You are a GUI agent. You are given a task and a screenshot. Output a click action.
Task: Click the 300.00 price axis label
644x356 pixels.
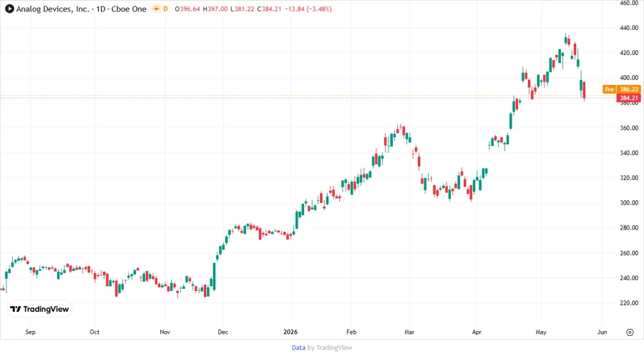(x=629, y=203)
